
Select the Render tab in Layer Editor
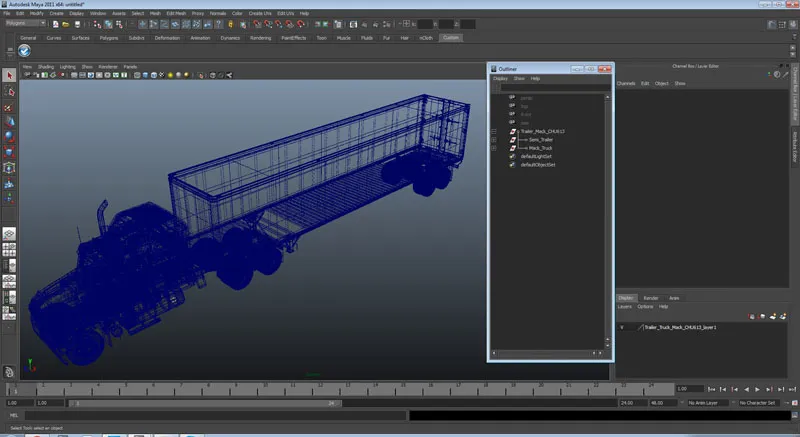[x=651, y=298]
